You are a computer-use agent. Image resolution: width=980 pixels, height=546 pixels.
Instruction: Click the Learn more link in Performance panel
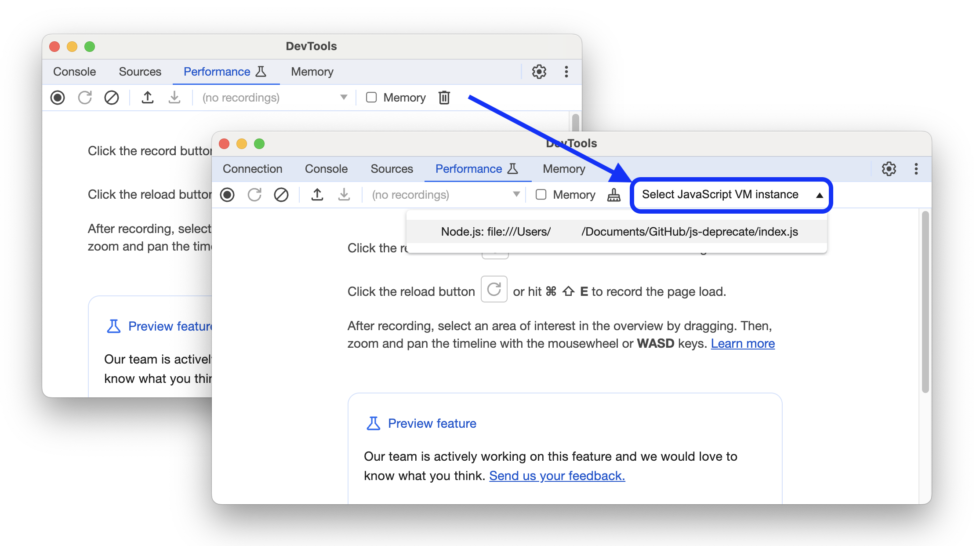(743, 343)
